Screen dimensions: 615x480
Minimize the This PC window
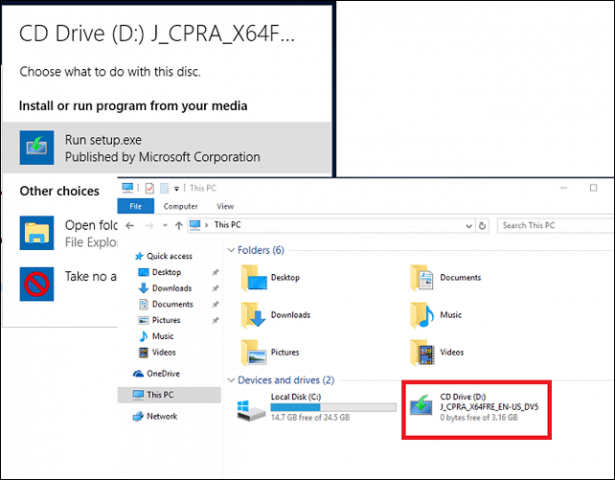(564, 188)
